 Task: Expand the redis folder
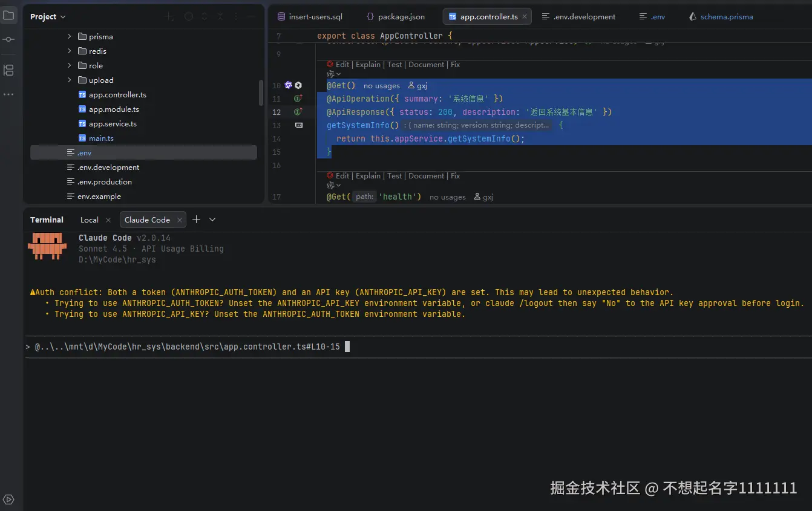[70, 51]
